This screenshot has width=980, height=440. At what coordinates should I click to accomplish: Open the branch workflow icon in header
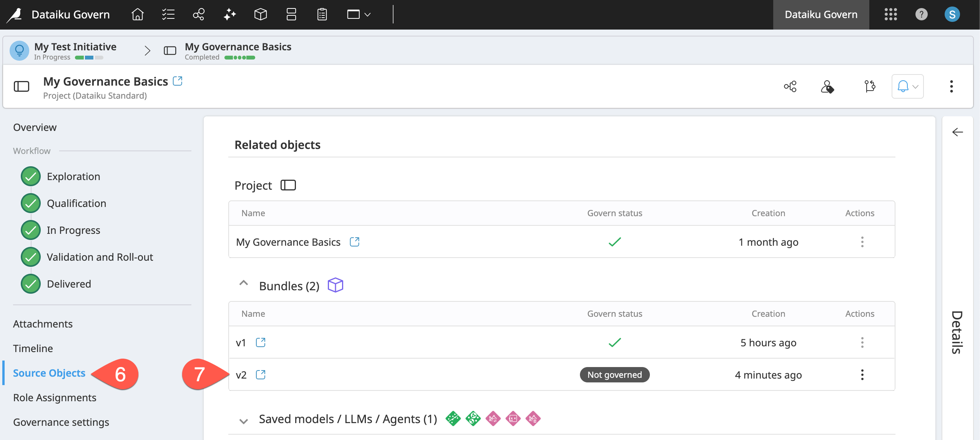point(870,86)
